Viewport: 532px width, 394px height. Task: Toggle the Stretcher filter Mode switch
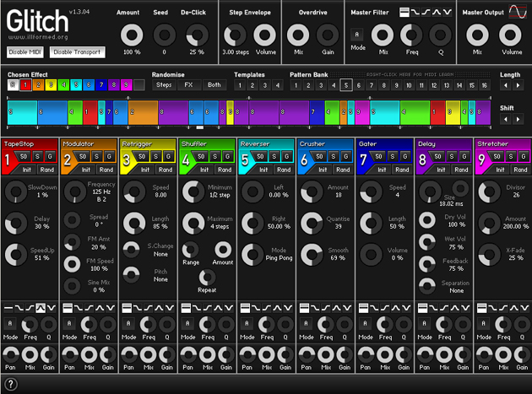(484, 323)
